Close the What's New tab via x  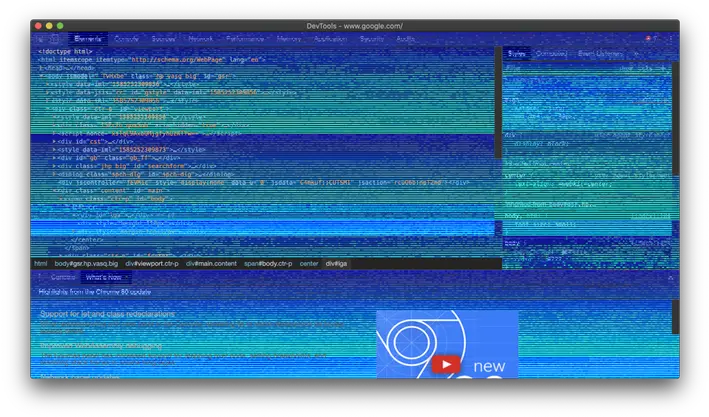[127, 277]
